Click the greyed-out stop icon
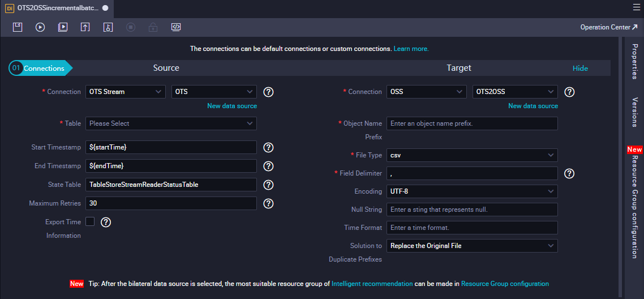The height and width of the screenshot is (299, 644). [131, 27]
